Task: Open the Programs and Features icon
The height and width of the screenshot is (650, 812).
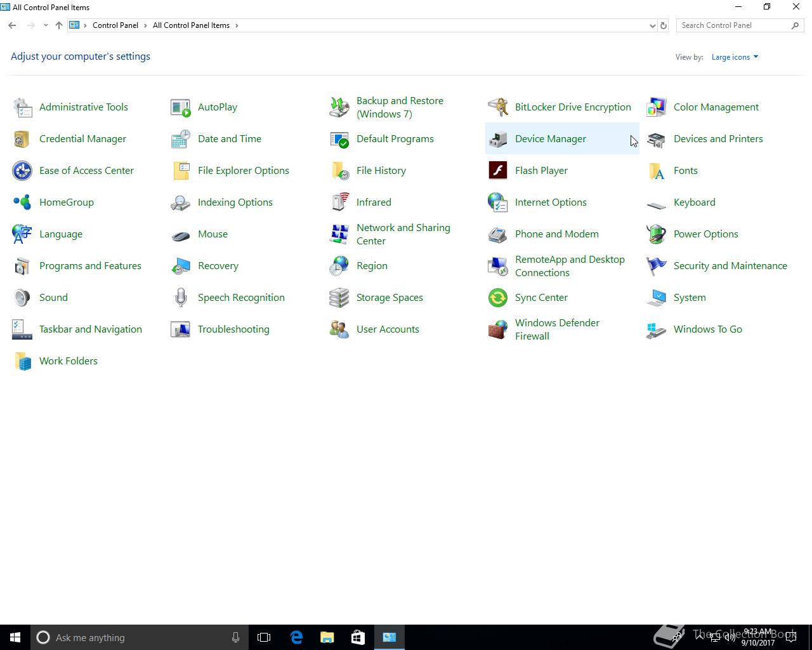Action: tap(22, 266)
